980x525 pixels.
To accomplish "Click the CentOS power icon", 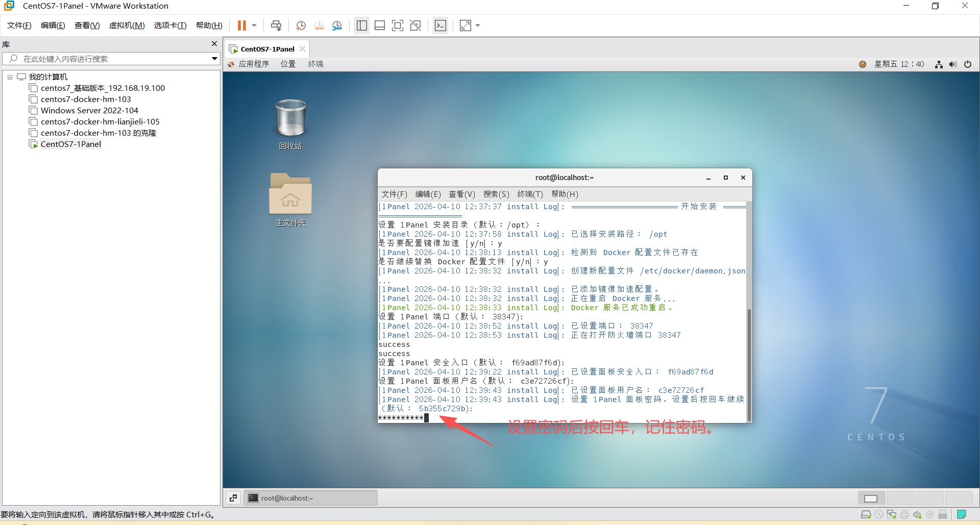I will click(x=968, y=64).
